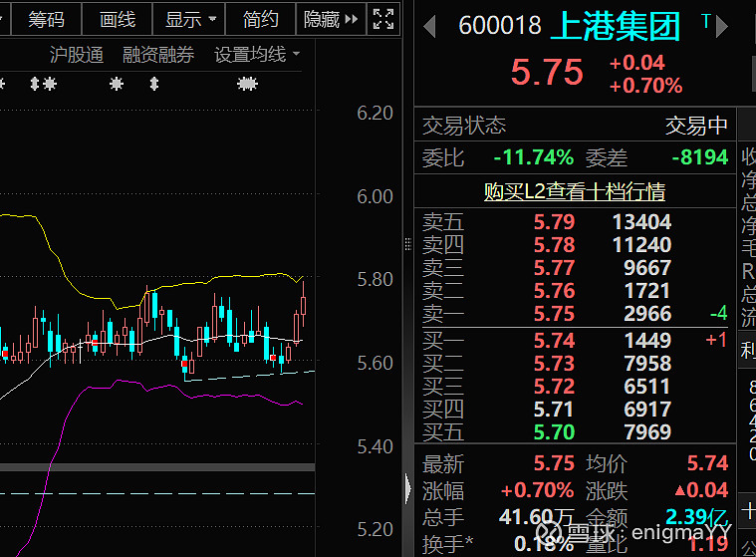Click the wide event marker icon above chart

[247, 84]
